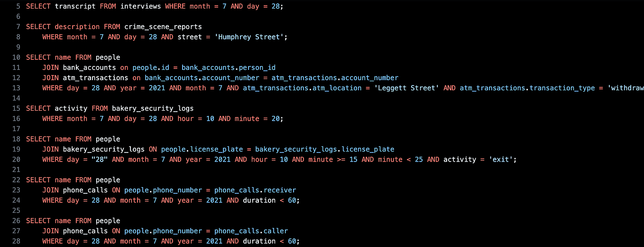Viewport: 644px width, 247px height.
Task: Click 'phone_calls.receiver' on line 23
Action: (x=255, y=190)
